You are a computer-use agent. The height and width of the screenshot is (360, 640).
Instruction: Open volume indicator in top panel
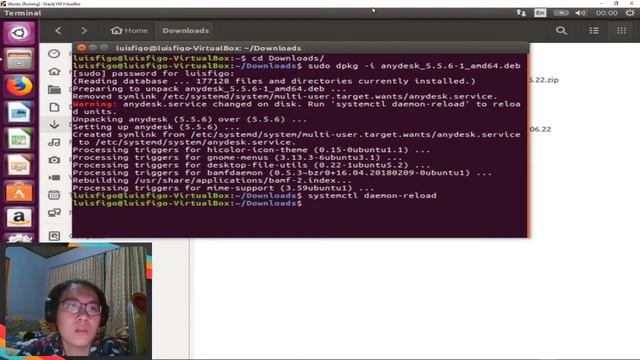[x=581, y=13]
